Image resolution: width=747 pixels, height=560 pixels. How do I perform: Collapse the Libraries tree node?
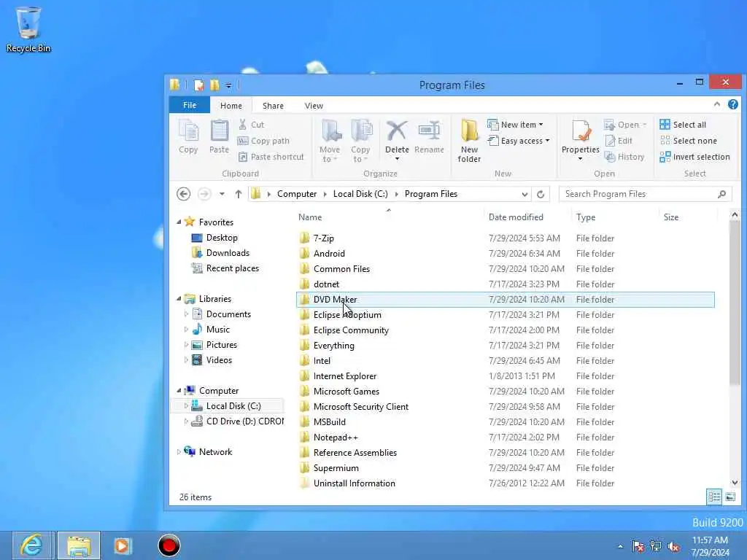pos(179,298)
